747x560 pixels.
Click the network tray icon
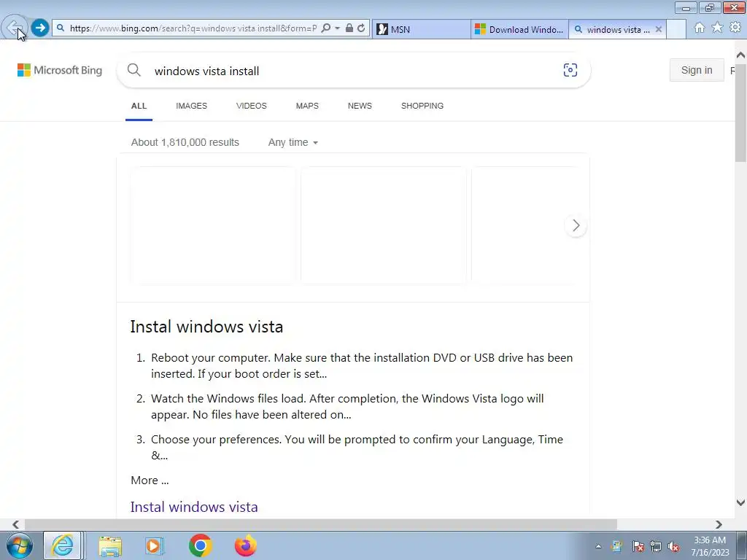click(656, 547)
